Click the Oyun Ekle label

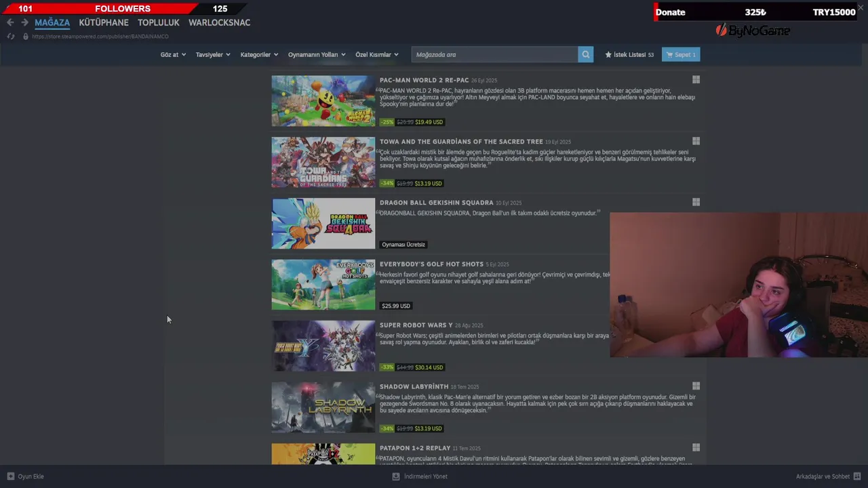[31, 476]
